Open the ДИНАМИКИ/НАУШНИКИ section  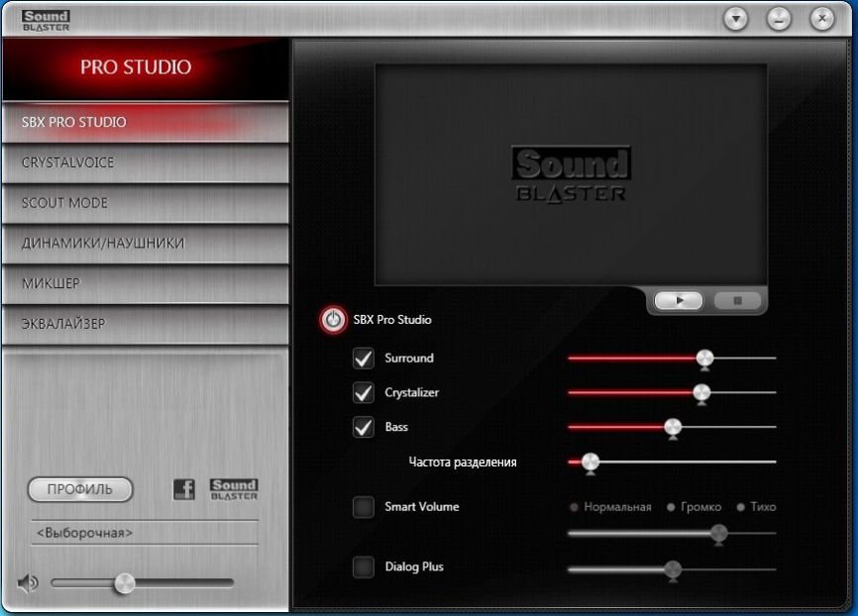146,243
